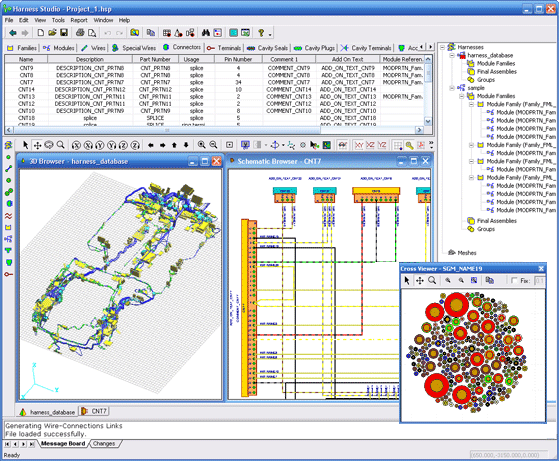Screen dimensions: 559x461
Task: Open a project with the Open folder icon
Action: (52, 33)
